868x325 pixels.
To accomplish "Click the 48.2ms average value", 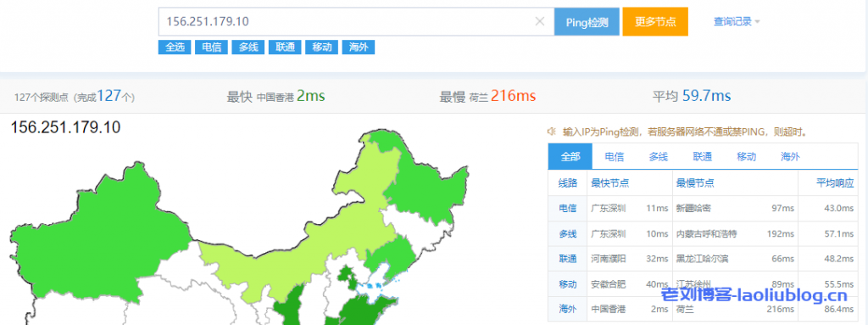I will [x=839, y=259].
